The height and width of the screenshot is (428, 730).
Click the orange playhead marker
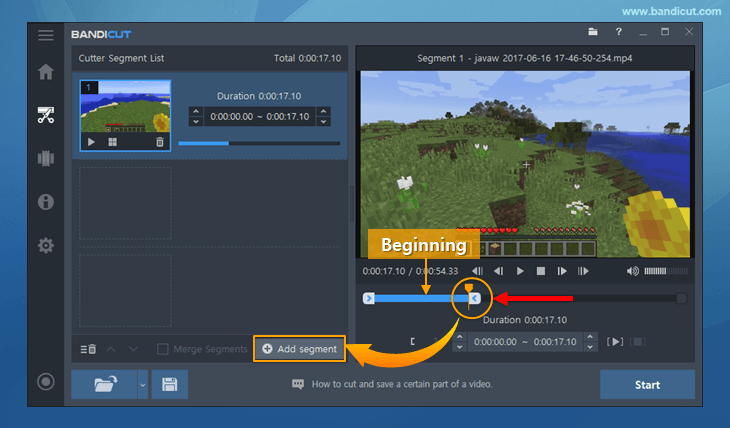pyautogui.click(x=469, y=289)
